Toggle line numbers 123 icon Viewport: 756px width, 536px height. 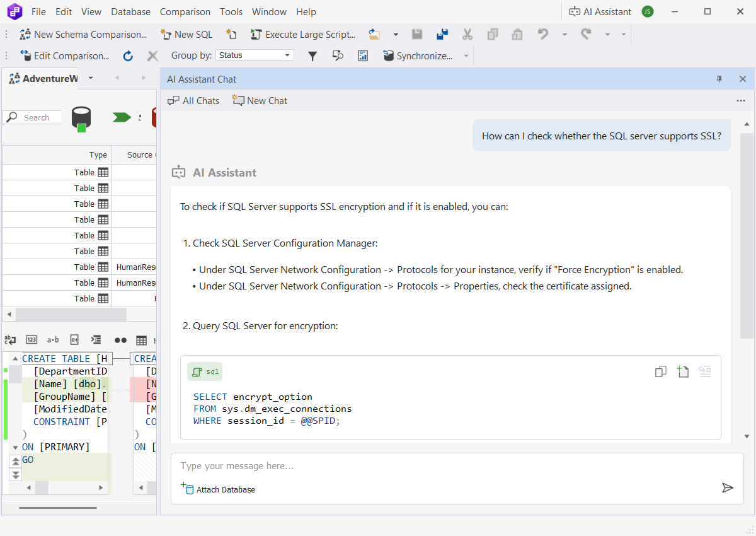31,340
